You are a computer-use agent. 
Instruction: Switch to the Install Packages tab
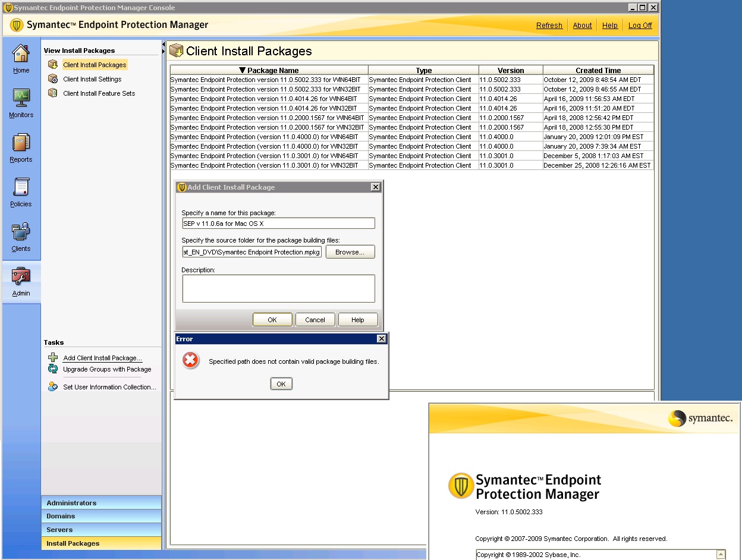[x=102, y=543]
